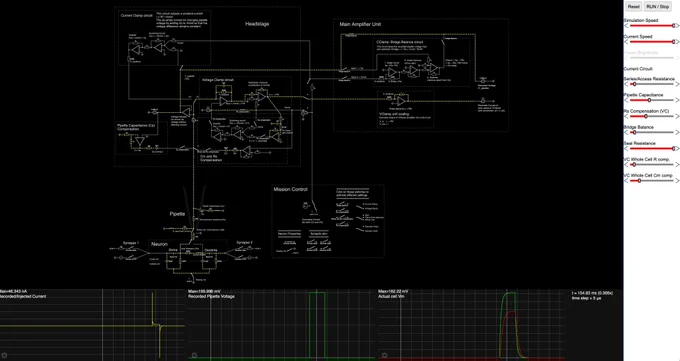Increase Rs Compensation (VC) with its right arrow

[677, 116]
